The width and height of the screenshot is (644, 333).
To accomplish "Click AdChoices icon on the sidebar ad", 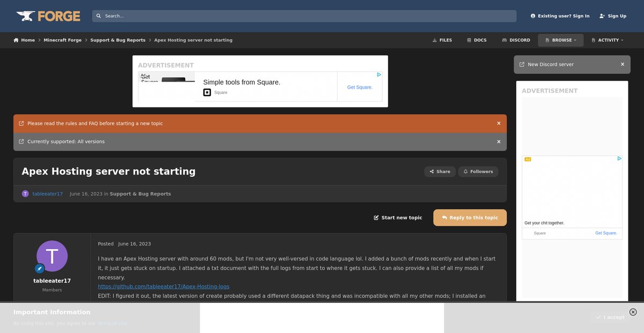I will 619,159.
